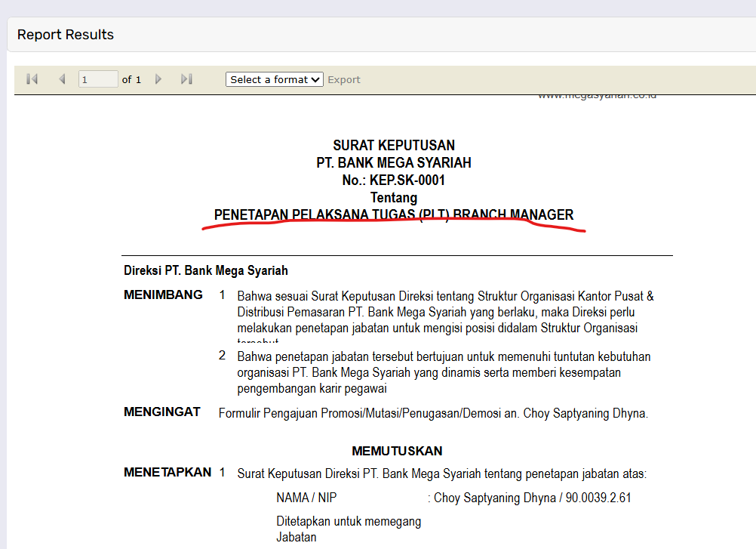The width and height of the screenshot is (756, 549).
Task: Click the 'Ditetapkan untuk memegang Jabatan' label
Action: click(x=349, y=529)
